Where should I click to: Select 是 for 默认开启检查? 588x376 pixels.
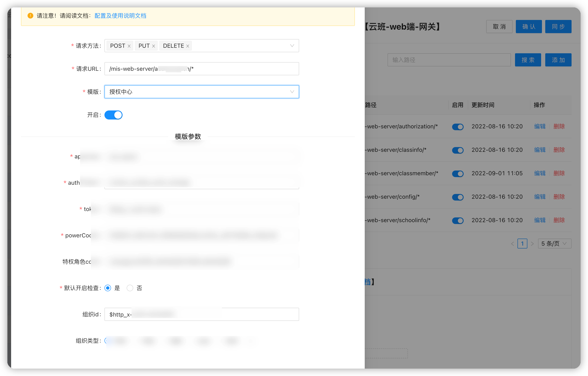coord(108,288)
